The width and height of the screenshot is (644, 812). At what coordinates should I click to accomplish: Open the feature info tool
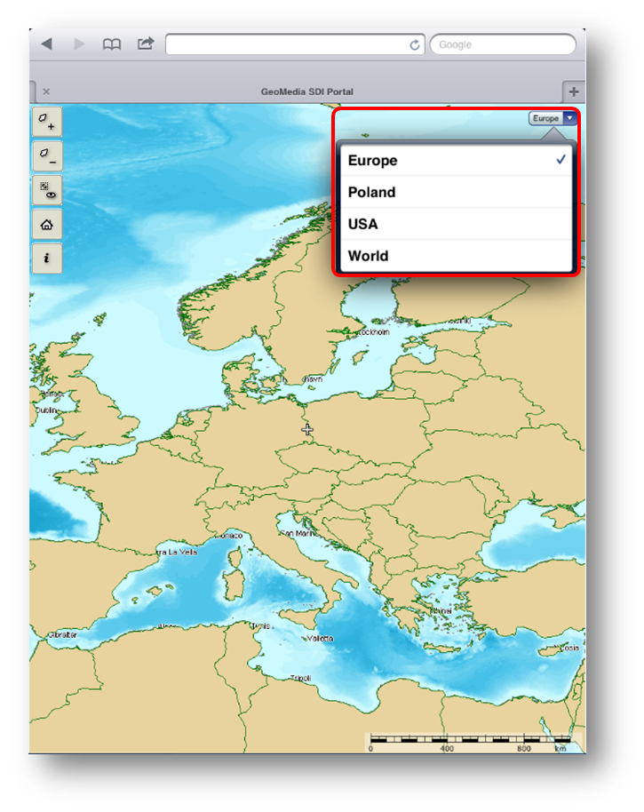pyautogui.click(x=46, y=259)
